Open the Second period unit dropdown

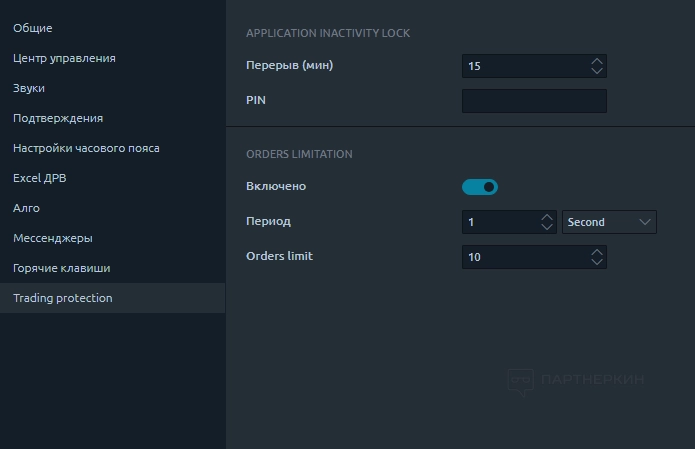click(x=609, y=222)
